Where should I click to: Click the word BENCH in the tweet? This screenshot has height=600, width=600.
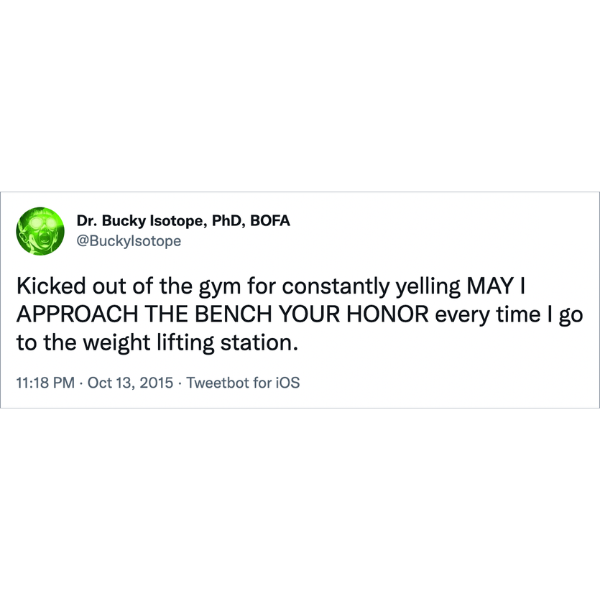[233, 314]
